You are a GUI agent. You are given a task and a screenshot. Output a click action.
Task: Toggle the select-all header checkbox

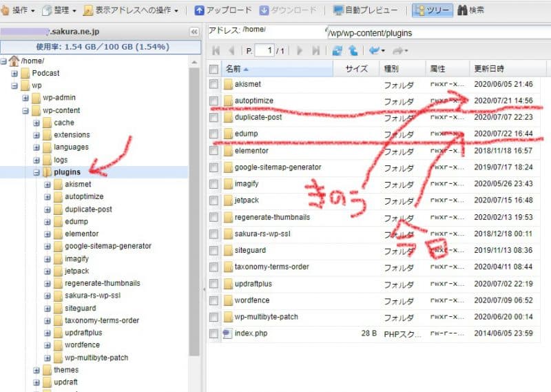coord(214,69)
